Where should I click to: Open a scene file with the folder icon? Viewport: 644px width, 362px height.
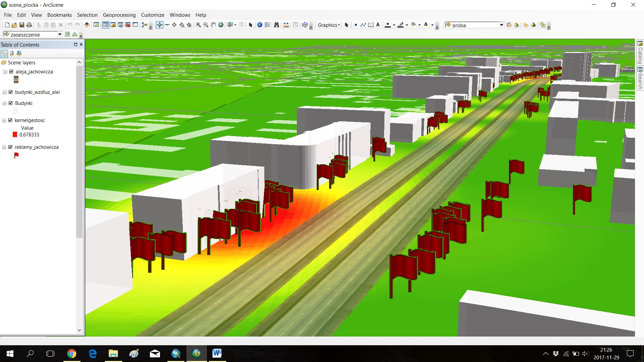click(14, 25)
